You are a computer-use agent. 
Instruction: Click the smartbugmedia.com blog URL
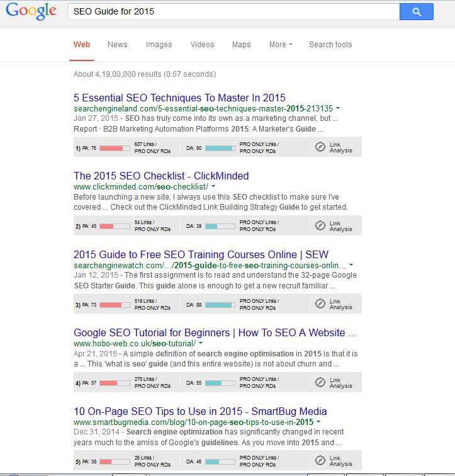(193, 422)
